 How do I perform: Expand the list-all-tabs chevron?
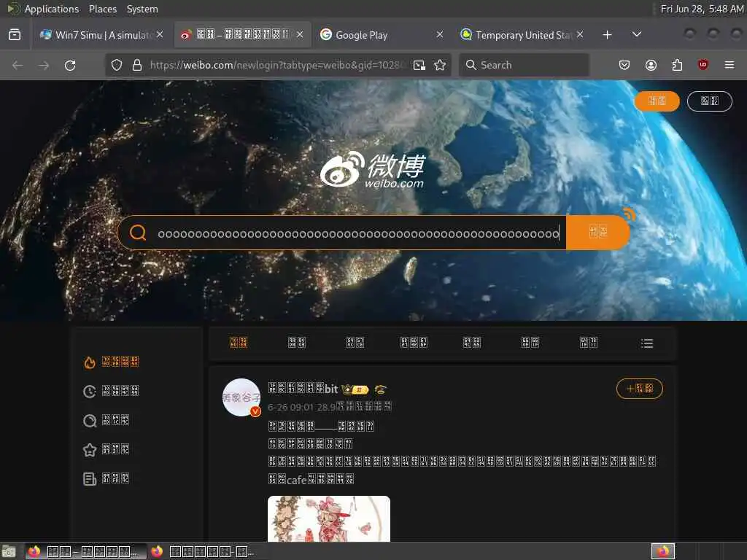click(x=636, y=34)
